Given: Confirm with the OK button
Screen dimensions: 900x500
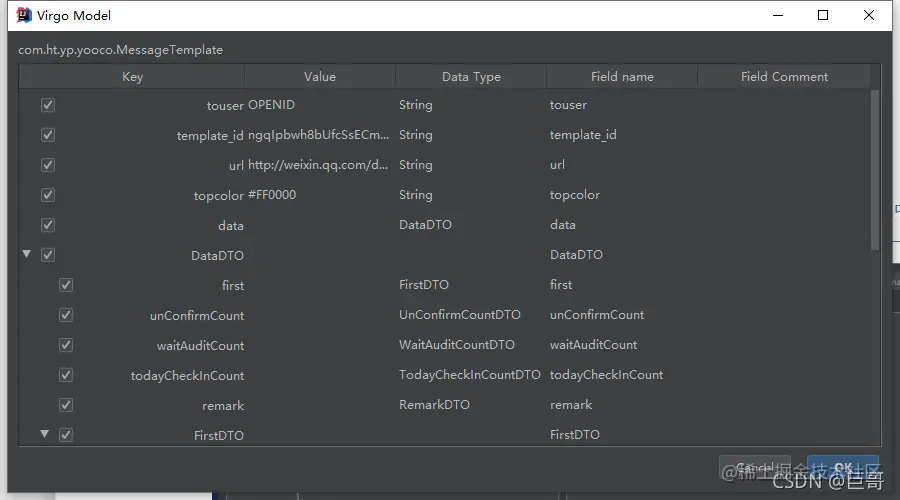Looking at the screenshot, I should pyautogui.click(x=843, y=468).
